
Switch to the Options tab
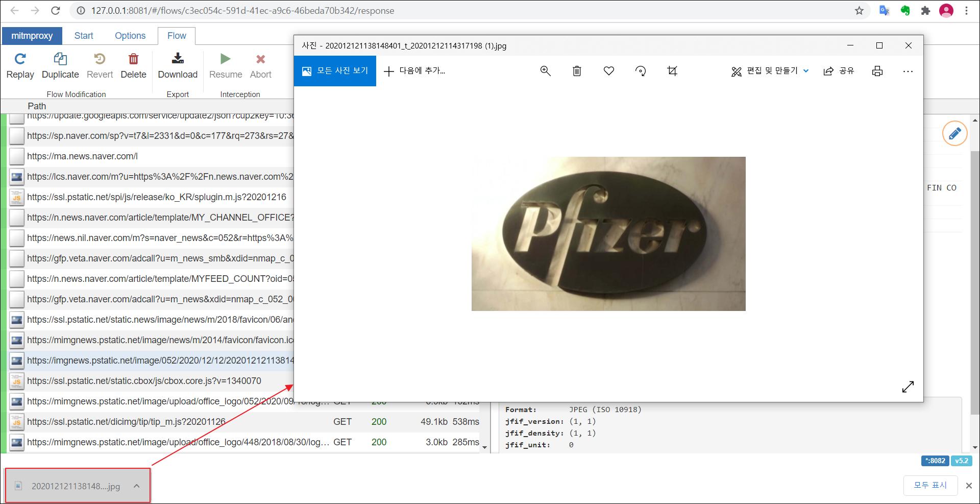point(130,36)
